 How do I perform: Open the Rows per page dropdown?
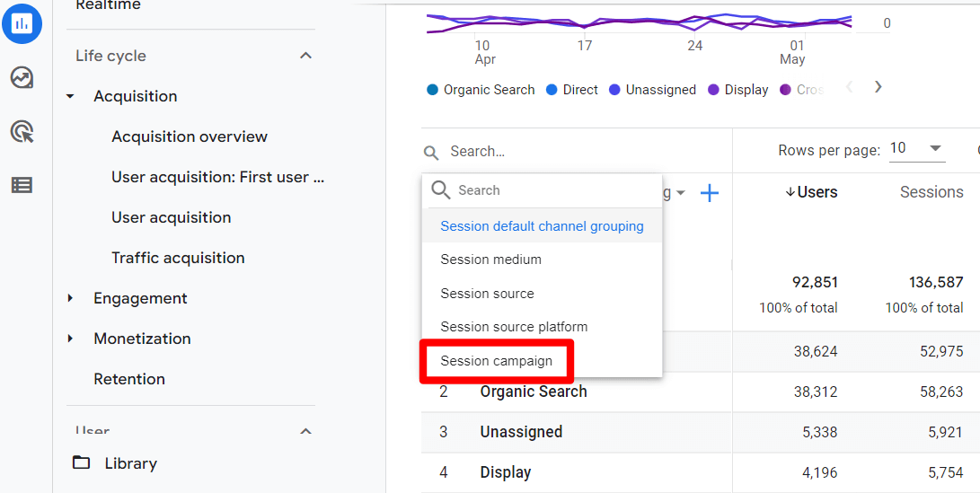pos(916,149)
